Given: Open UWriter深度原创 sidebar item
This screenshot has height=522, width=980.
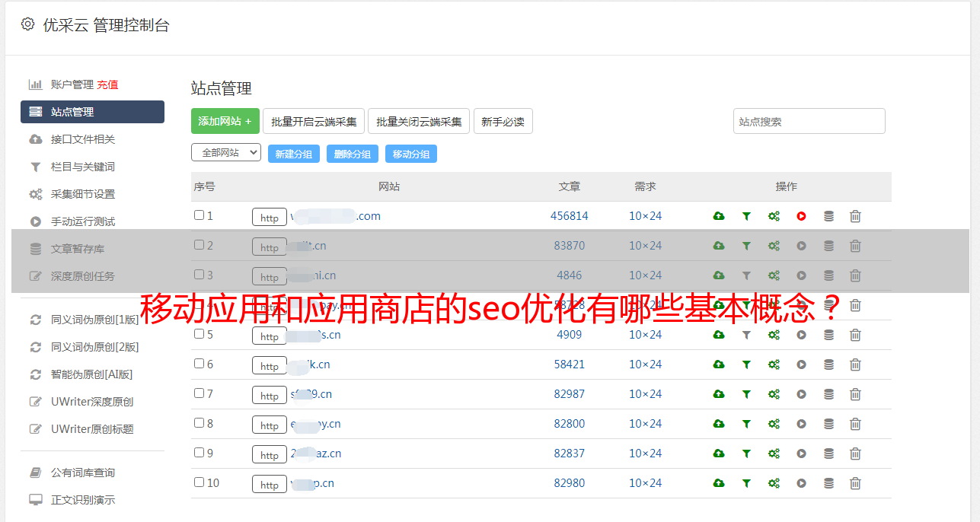Looking at the screenshot, I should point(92,402).
